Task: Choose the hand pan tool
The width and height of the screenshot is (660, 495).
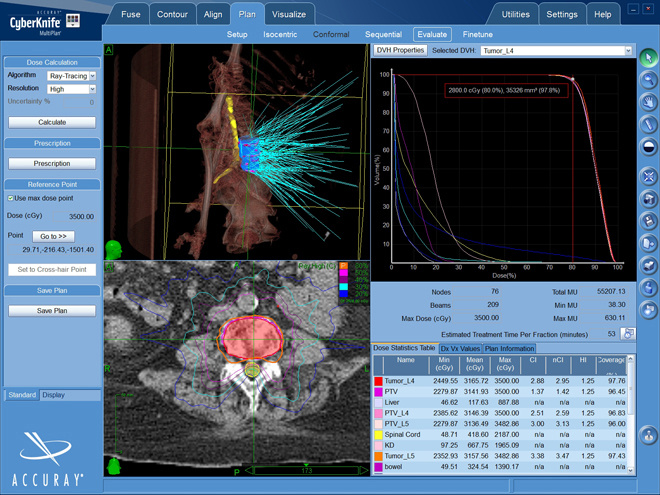Action: 649,102
